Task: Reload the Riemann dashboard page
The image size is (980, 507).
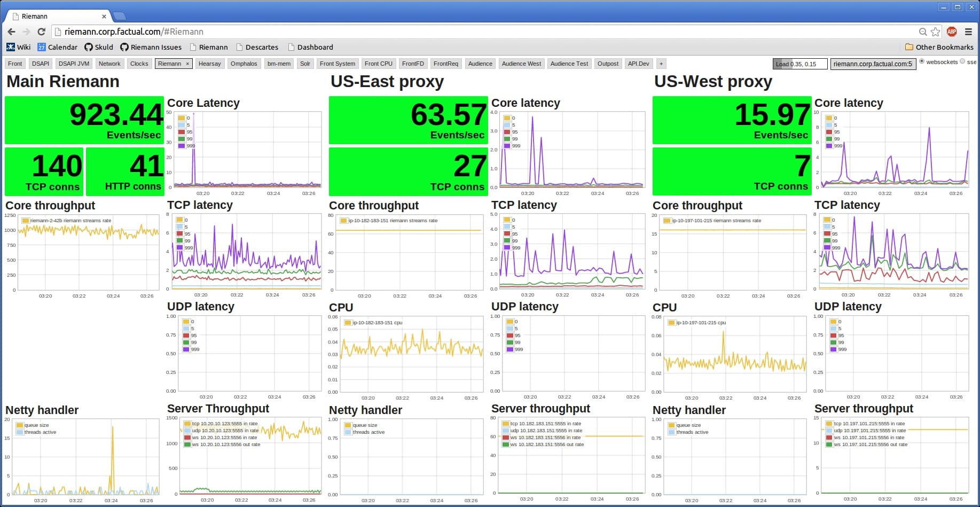Action: pos(41,32)
